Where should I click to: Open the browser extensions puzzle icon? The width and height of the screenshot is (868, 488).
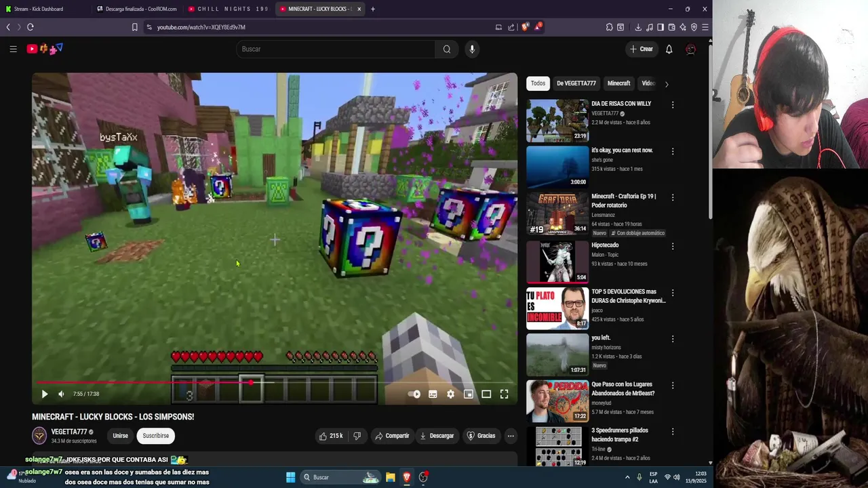609,27
